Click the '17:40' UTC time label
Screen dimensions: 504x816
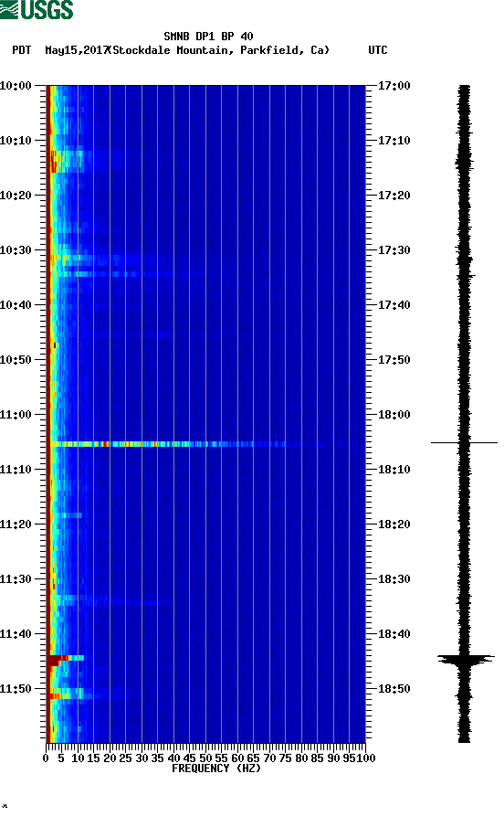(x=394, y=305)
